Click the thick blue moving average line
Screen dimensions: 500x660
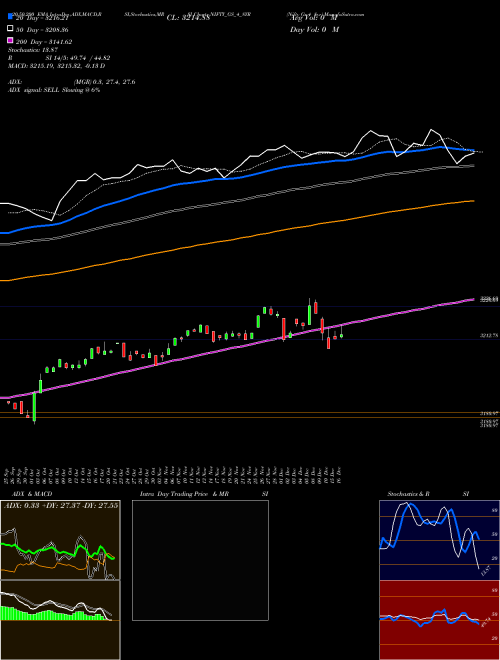pyautogui.click(x=236, y=176)
